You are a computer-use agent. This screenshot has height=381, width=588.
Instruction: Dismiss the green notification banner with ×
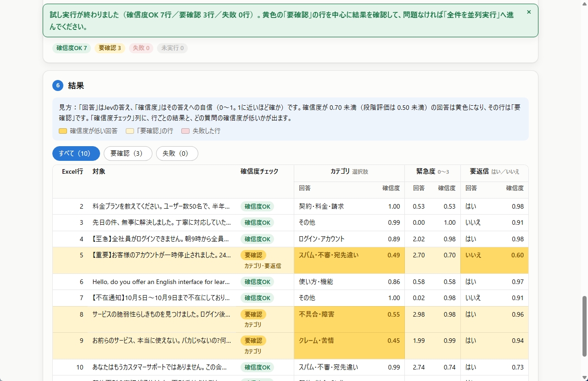[x=529, y=12]
